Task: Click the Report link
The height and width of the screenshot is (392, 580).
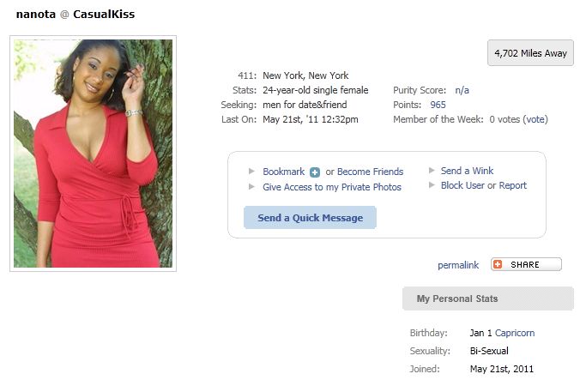Action: pyautogui.click(x=513, y=185)
